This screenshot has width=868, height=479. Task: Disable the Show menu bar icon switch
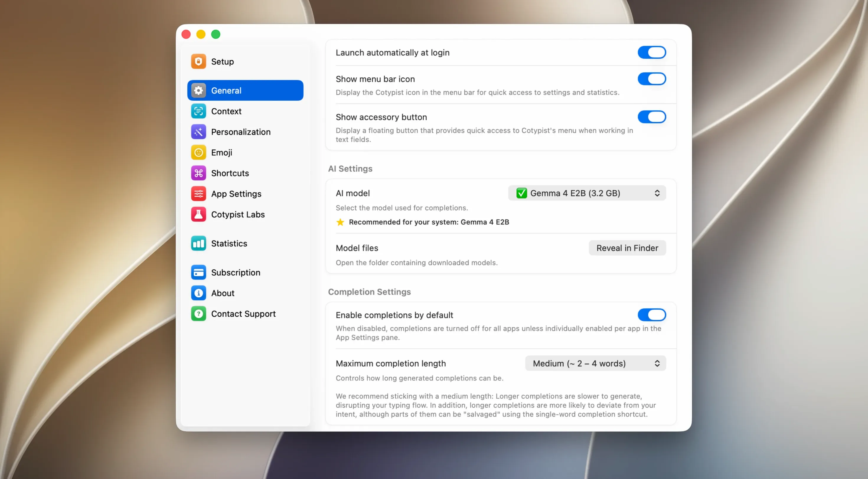[x=651, y=79]
